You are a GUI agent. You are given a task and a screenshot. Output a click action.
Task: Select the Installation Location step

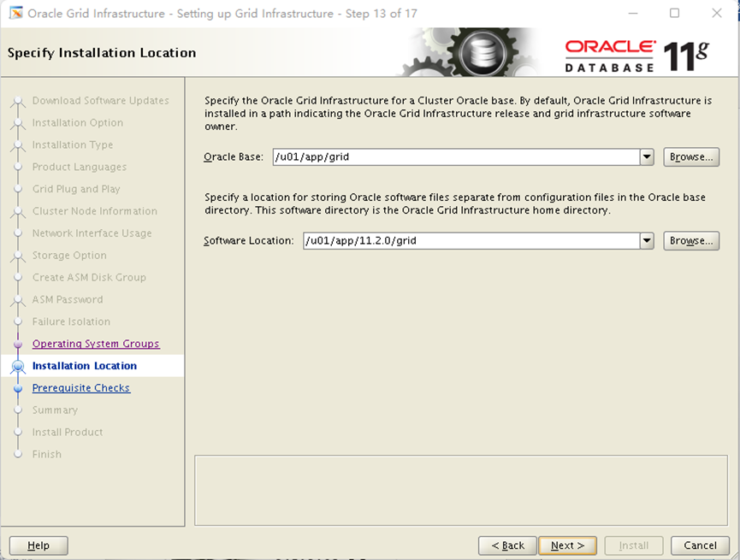coord(85,366)
